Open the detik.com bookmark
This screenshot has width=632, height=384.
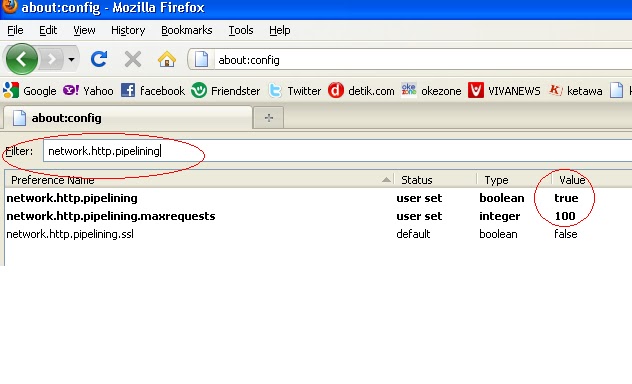click(361, 91)
